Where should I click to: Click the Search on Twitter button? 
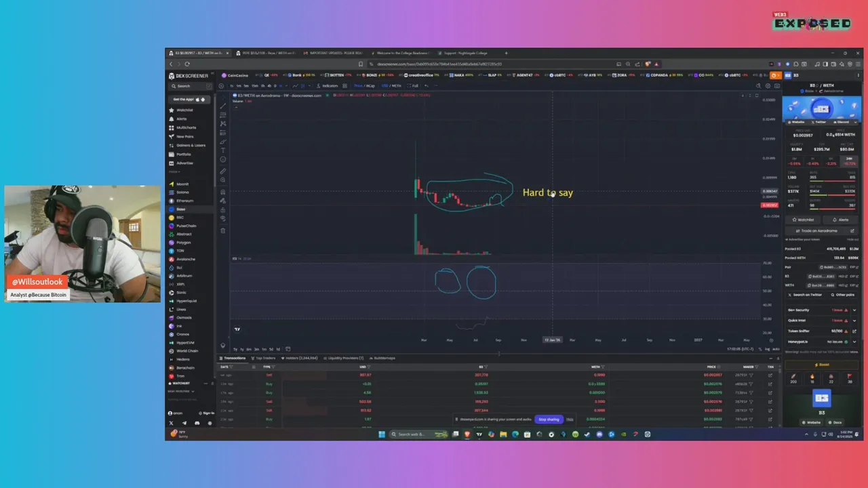coord(806,295)
